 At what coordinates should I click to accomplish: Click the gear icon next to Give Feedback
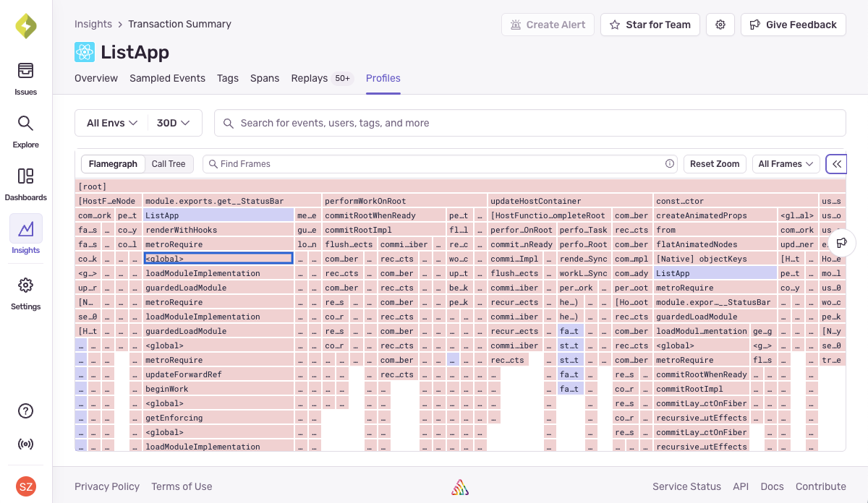pyautogui.click(x=720, y=24)
